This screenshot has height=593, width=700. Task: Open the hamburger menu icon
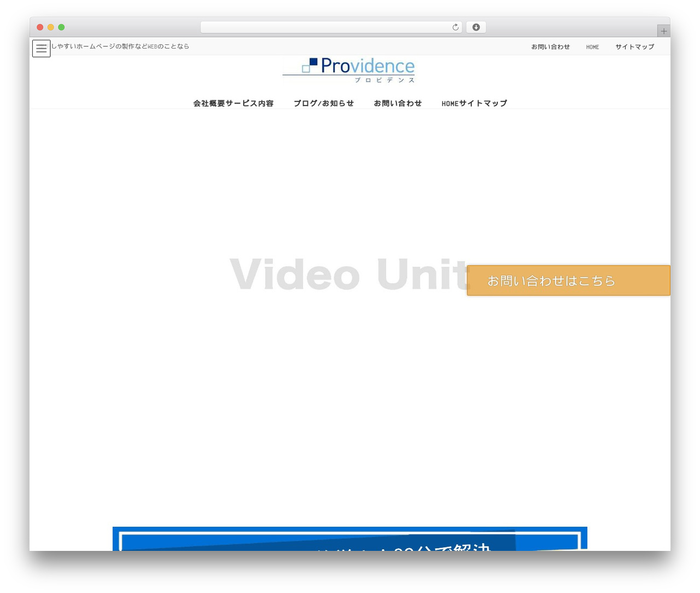pyautogui.click(x=41, y=48)
